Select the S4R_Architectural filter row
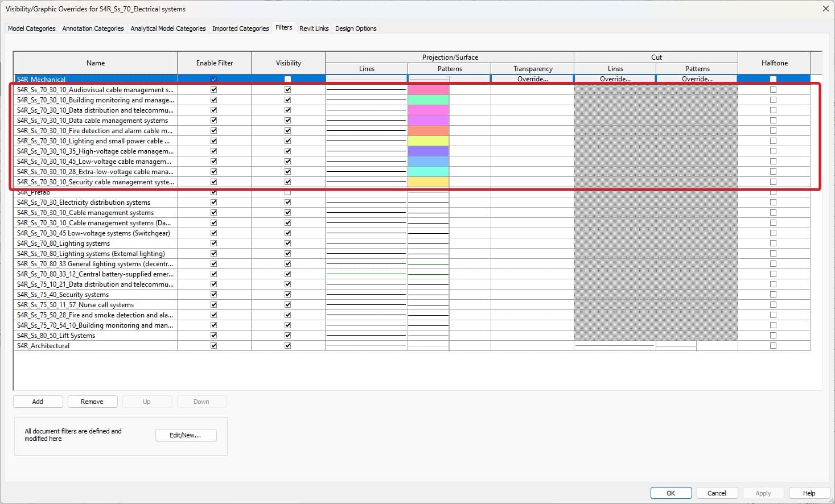This screenshot has height=504, width=835. (95, 346)
